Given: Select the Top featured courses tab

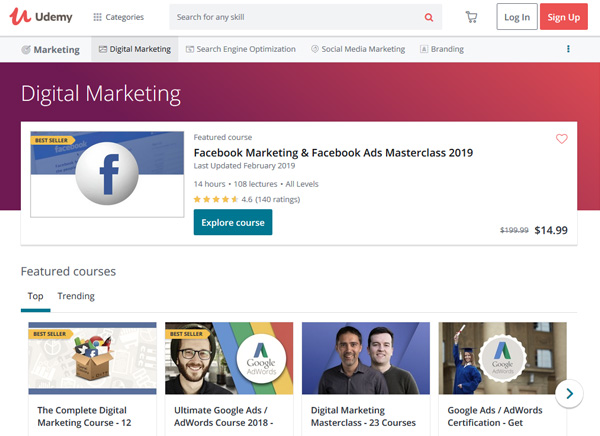Looking at the screenshot, I should coord(36,296).
